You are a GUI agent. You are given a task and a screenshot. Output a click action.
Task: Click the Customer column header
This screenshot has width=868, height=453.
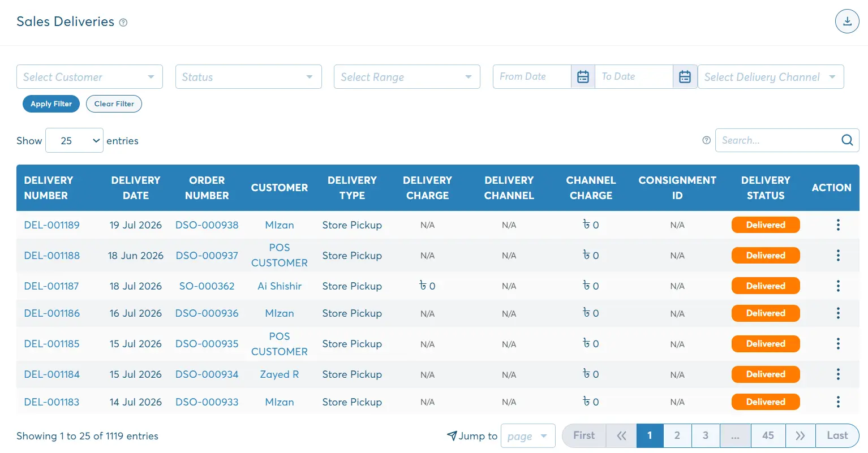pyautogui.click(x=280, y=188)
